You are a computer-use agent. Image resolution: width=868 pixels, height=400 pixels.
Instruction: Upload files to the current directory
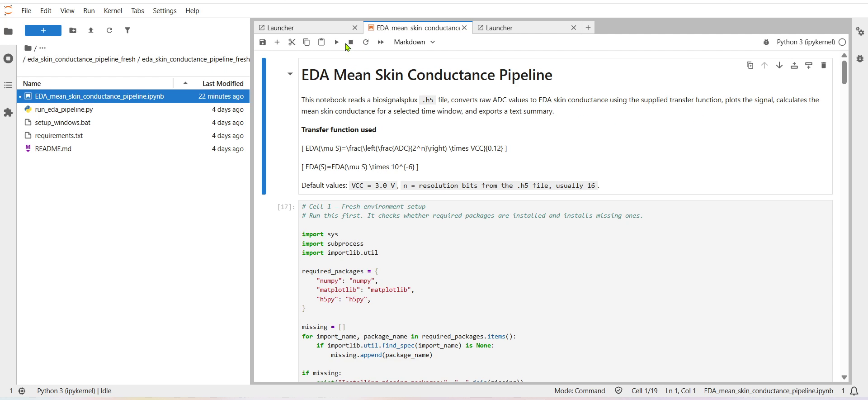tap(91, 30)
